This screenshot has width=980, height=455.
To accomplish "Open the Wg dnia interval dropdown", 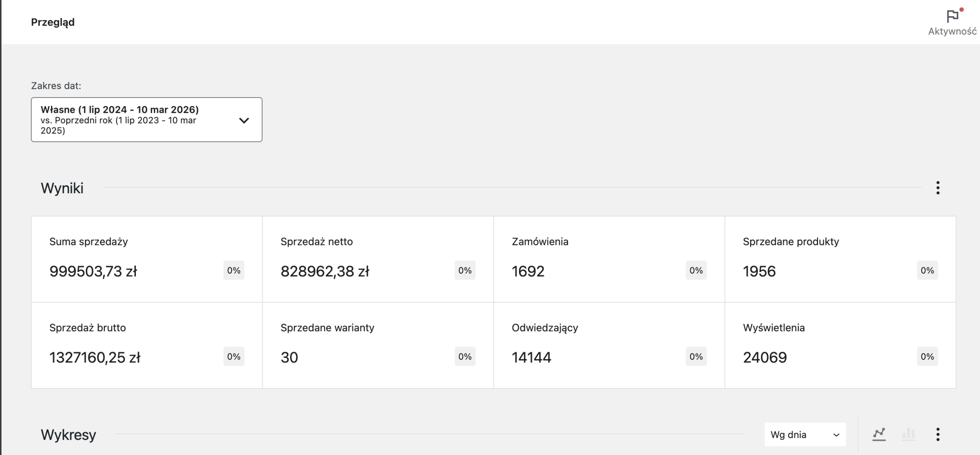I will [804, 434].
